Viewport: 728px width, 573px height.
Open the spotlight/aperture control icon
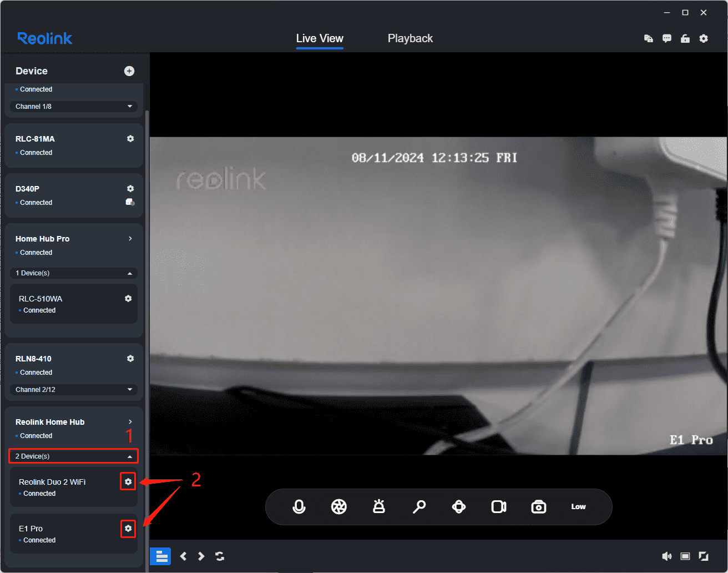point(339,506)
